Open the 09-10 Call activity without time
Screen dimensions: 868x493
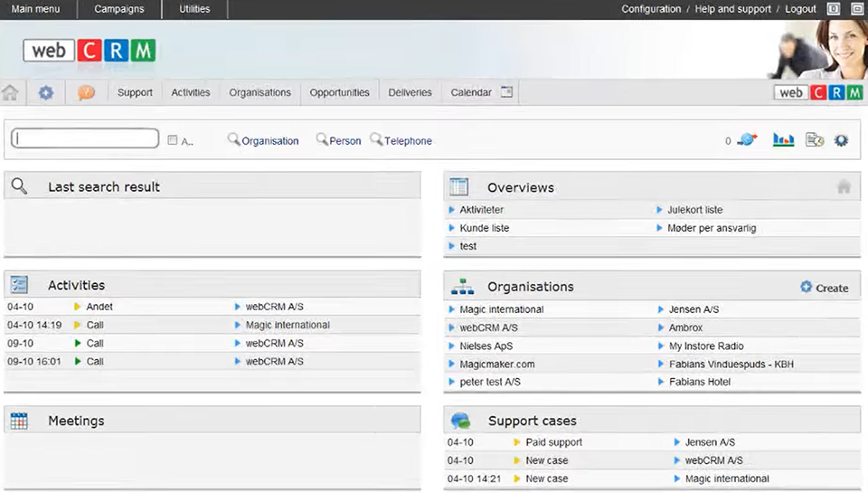95,344
